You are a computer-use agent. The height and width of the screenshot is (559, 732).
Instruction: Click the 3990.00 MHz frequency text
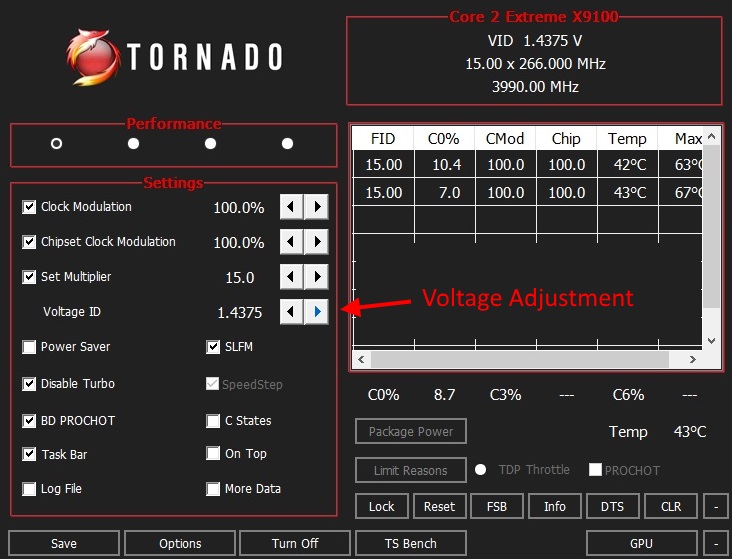tap(535, 86)
